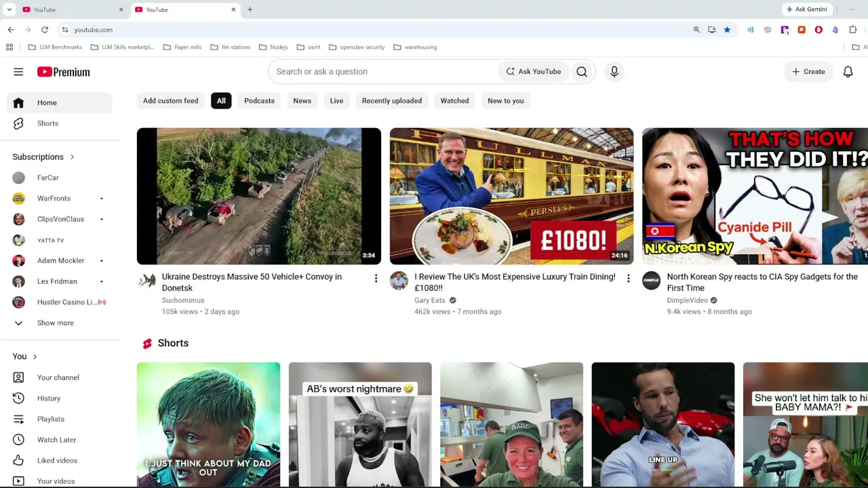Click the Add custom feed chip
The width and height of the screenshot is (868, 488).
171,100
